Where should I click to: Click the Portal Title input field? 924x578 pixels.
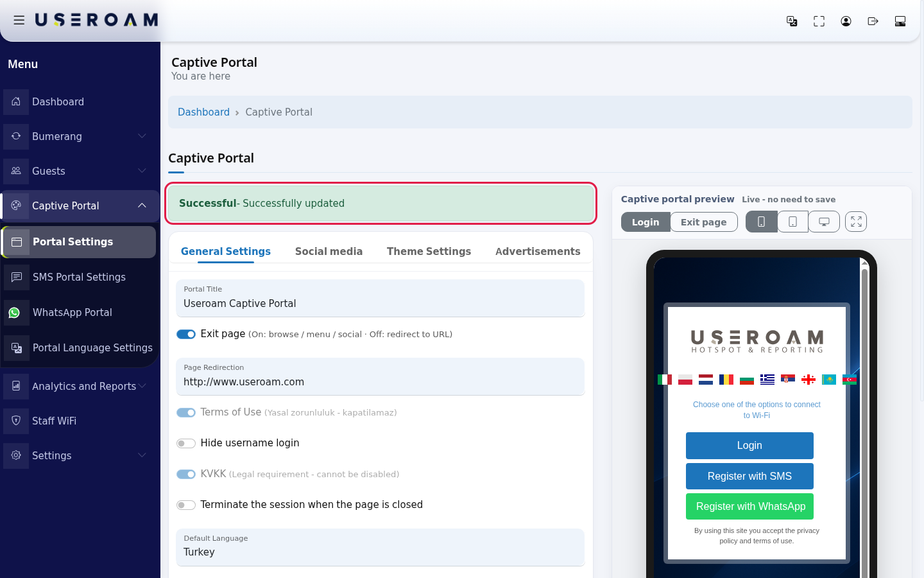(381, 298)
